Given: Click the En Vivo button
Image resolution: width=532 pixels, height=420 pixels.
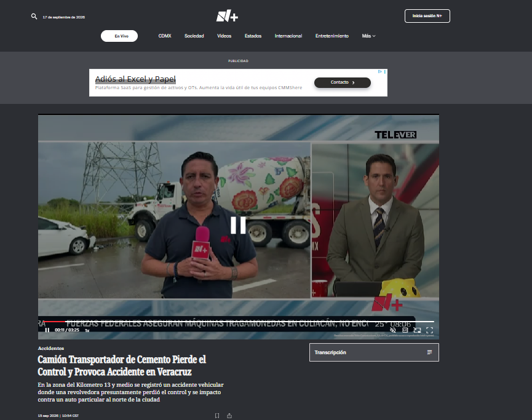Looking at the screenshot, I should [x=119, y=36].
